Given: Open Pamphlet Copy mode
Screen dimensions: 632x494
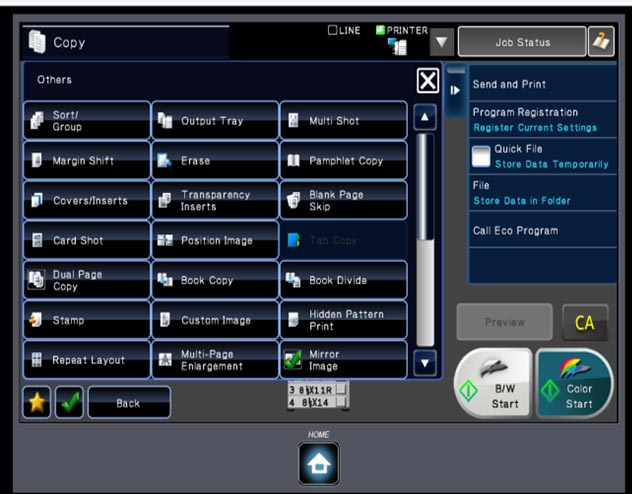Looking at the screenshot, I should (x=343, y=160).
